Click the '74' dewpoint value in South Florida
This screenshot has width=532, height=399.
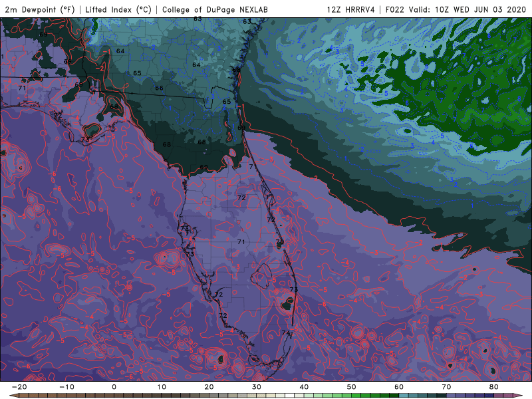[x=286, y=333]
